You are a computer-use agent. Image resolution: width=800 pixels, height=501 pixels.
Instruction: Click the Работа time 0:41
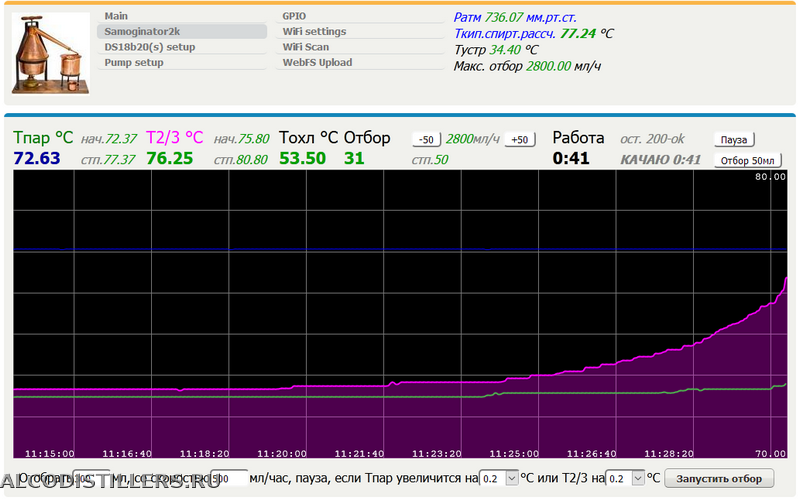(x=570, y=158)
